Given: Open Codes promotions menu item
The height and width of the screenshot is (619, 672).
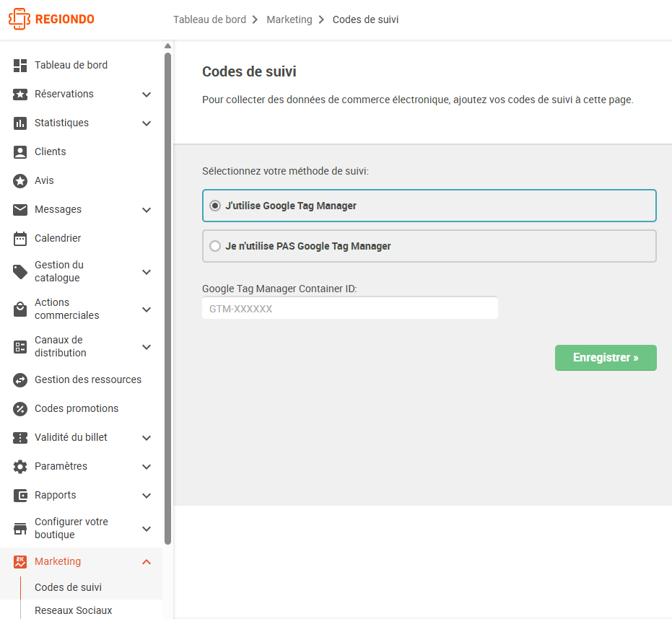Looking at the screenshot, I should click(77, 408).
